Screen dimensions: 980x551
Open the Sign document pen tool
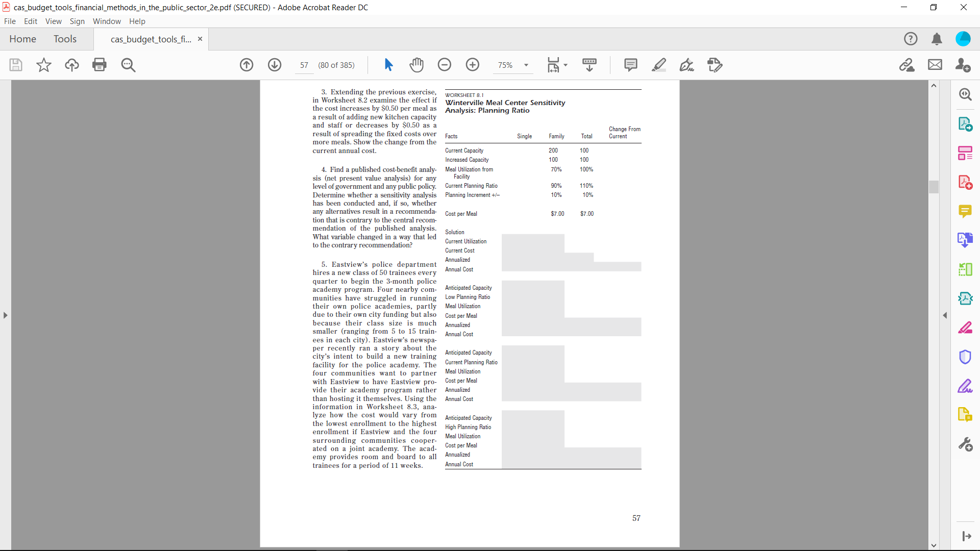(687, 65)
